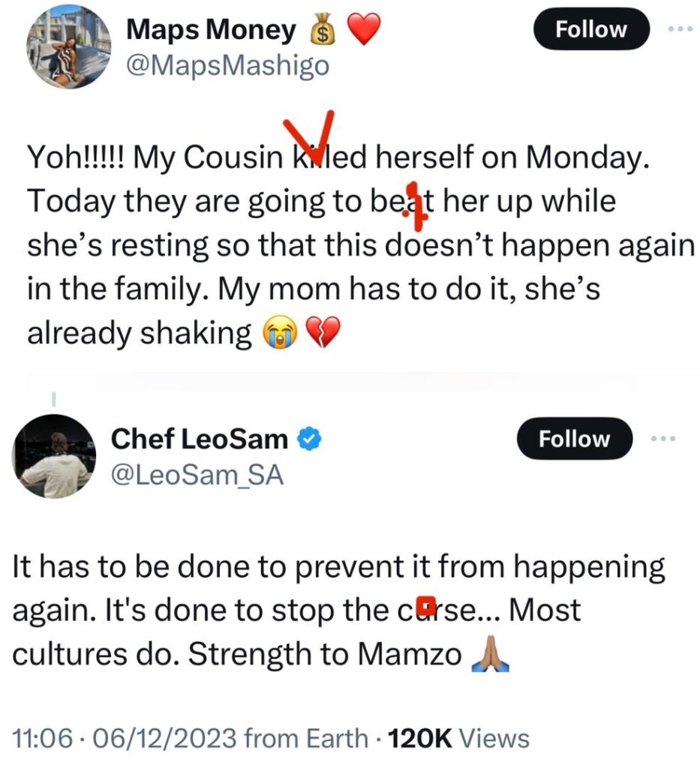Follow the Maps Money account
Image resolution: width=700 pixels, height=768 pixels.
[x=591, y=29]
